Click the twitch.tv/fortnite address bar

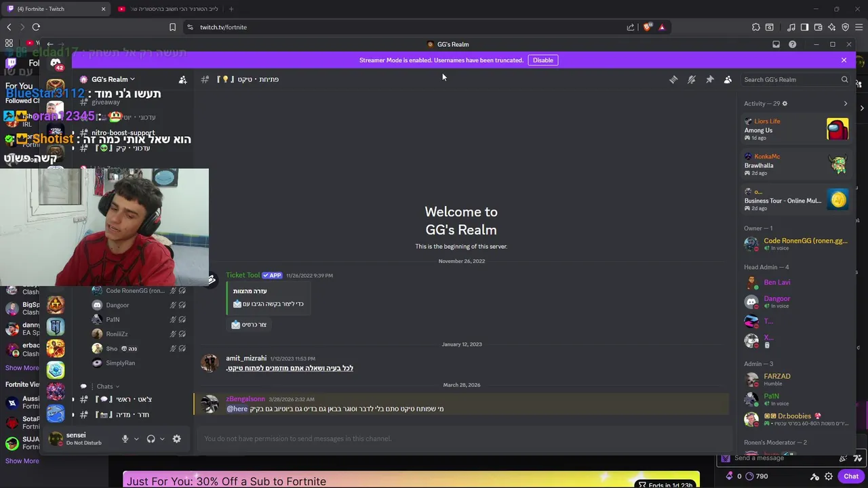click(x=407, y=27)
